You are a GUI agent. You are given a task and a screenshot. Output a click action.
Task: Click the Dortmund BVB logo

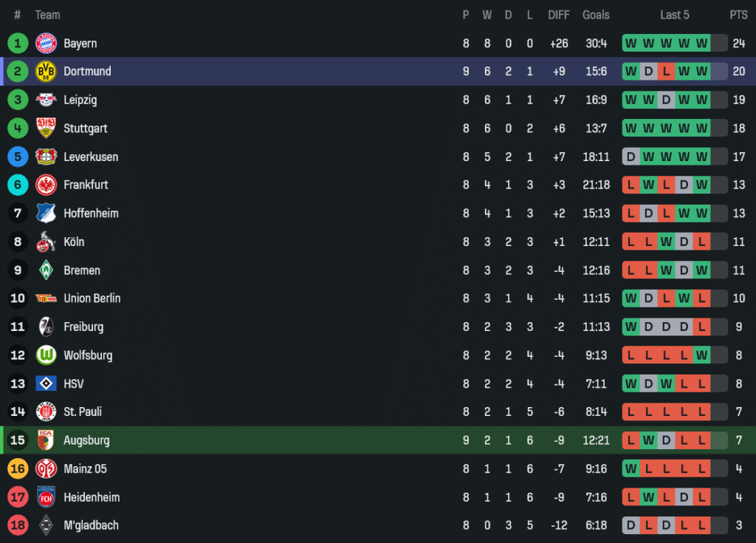[46, 72]
